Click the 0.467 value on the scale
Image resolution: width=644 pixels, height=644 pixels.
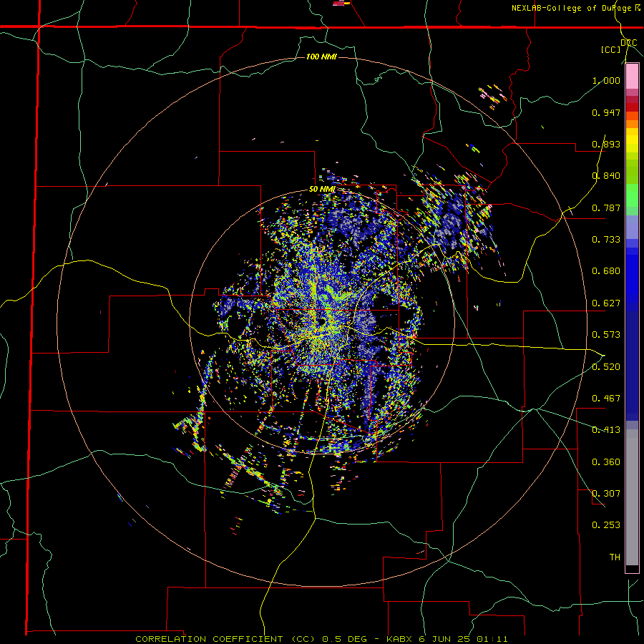pos(606,399)
